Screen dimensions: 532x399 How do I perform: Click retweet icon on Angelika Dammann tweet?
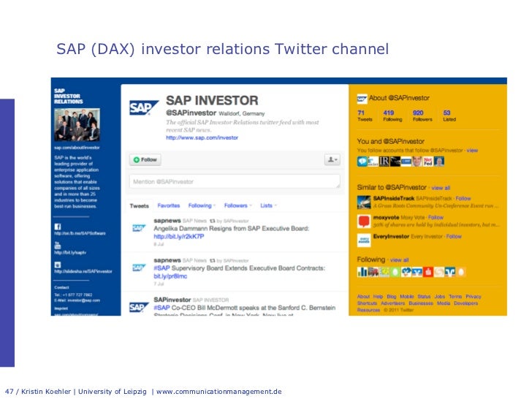coord(213,221)
